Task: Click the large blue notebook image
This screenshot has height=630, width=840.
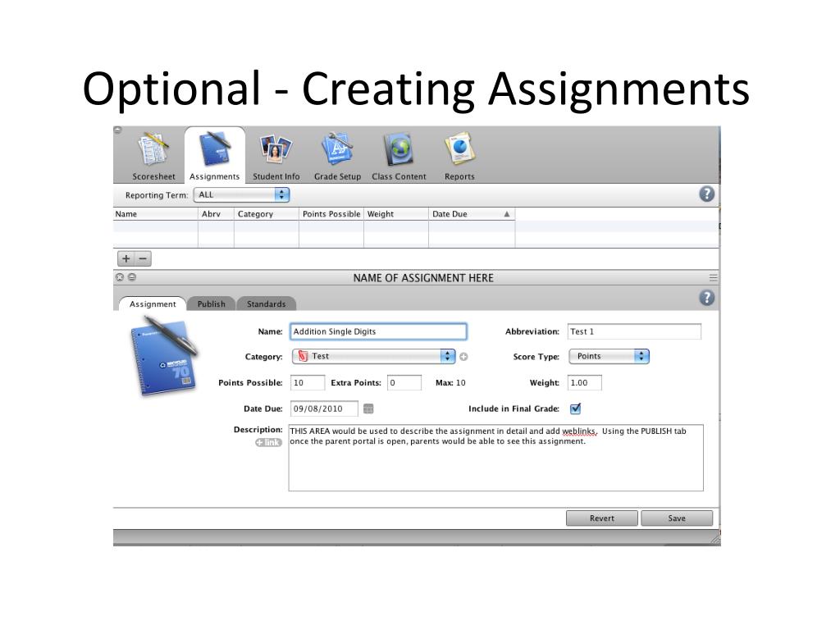Action: click(x=163, y=356)
